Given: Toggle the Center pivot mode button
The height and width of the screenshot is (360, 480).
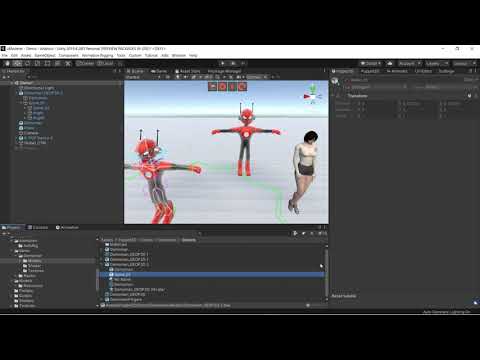Looking at the screenshot, I should (85, 63).
